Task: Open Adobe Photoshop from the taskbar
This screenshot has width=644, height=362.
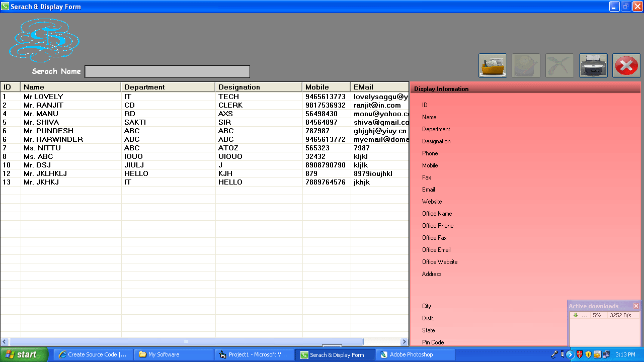Action: (415, 354)
